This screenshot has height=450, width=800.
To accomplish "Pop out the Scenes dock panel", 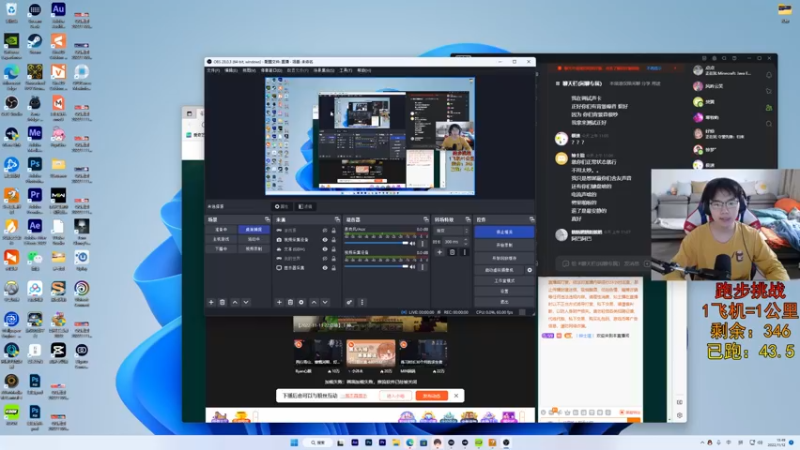I will tap(267, 219).
